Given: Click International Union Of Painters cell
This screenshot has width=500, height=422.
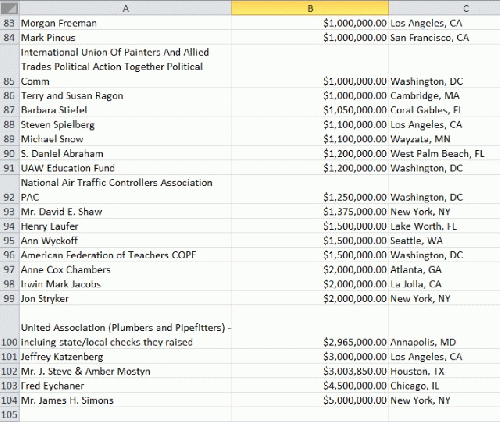Looking at the screenshot, I should (126, 67).
